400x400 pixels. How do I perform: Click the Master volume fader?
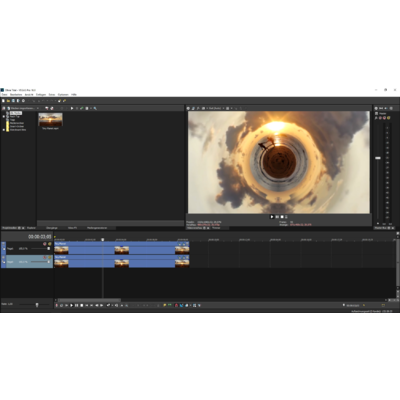[x=378, y=158]
